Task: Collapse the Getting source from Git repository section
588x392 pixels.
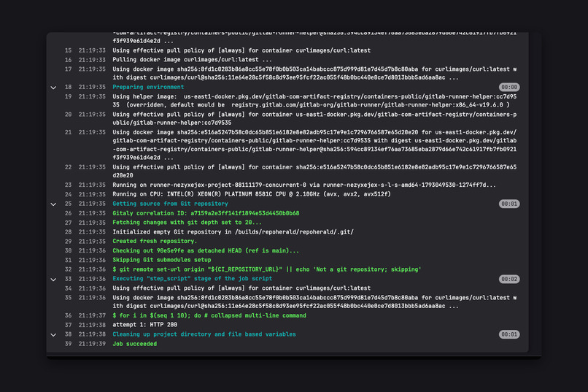Action: click(x=53, y=204)
